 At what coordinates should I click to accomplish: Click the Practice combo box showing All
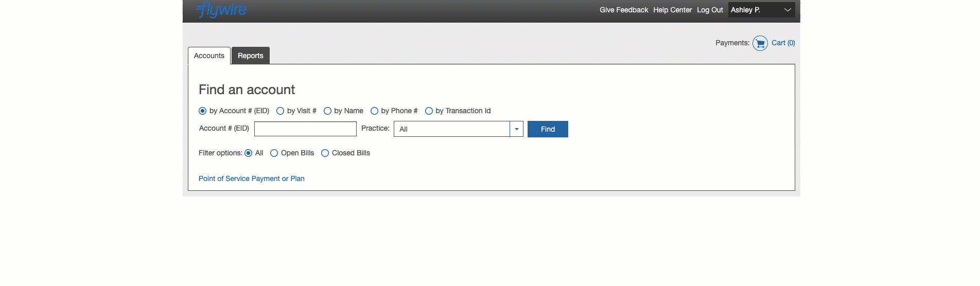[x=451, y=129]
